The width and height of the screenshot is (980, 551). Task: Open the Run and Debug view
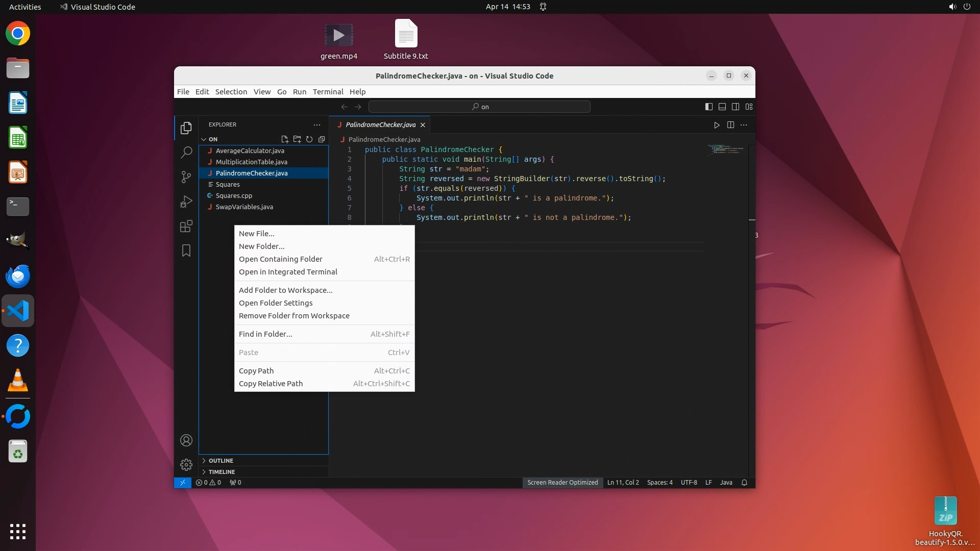tap(186, 202)
